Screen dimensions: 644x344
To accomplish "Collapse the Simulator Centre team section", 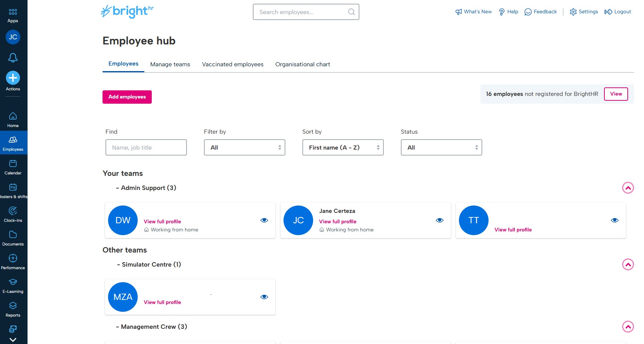I will click(x=628, y=265).
